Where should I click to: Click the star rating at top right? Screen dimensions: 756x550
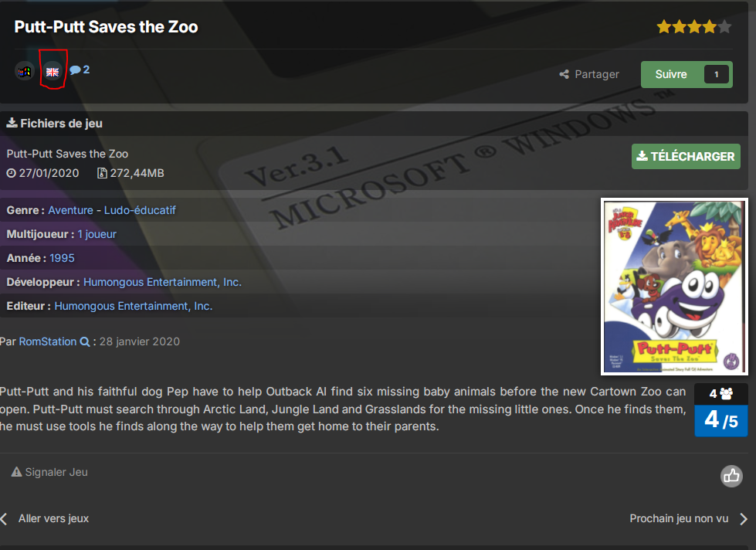click(693, 28)
